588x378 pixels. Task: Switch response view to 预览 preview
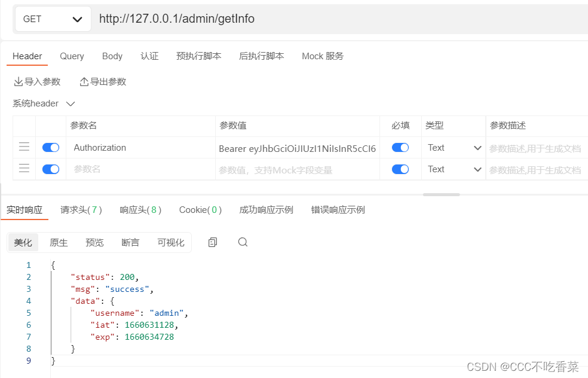[94, 242]
